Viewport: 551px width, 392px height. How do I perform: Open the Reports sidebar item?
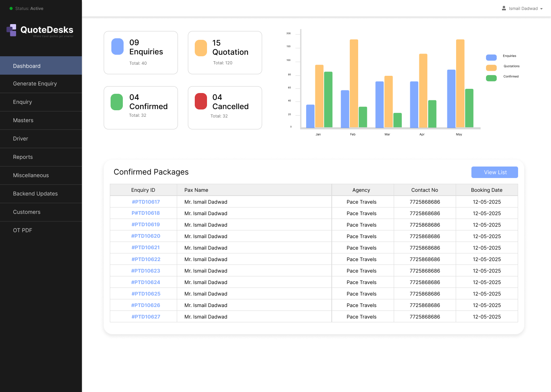coord(41,157)
